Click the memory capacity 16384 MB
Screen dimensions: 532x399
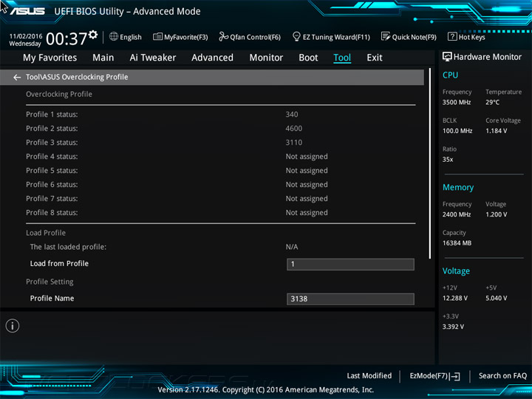point(457,243)
